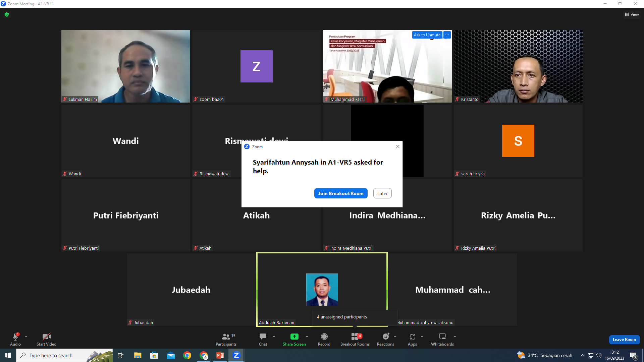
Task: Select Kristanto's video tile
Action: 518,66
